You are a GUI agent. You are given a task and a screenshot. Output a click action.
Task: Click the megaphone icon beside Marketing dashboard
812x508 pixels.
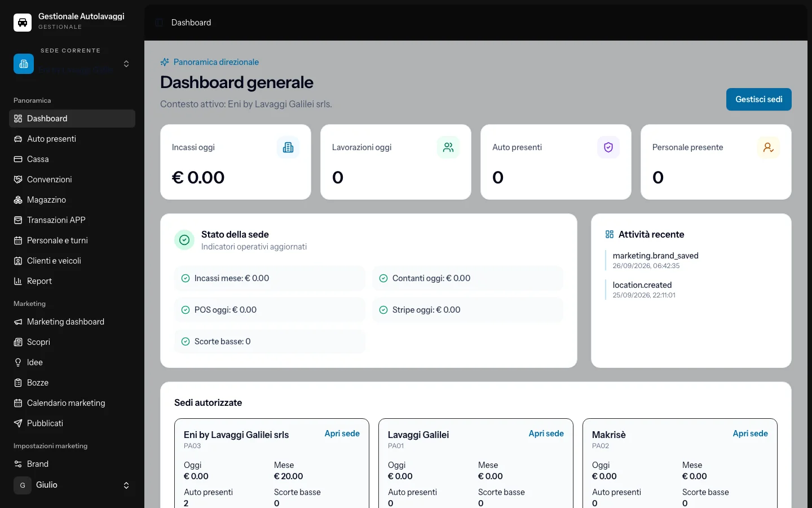click(x=18, y=322)
